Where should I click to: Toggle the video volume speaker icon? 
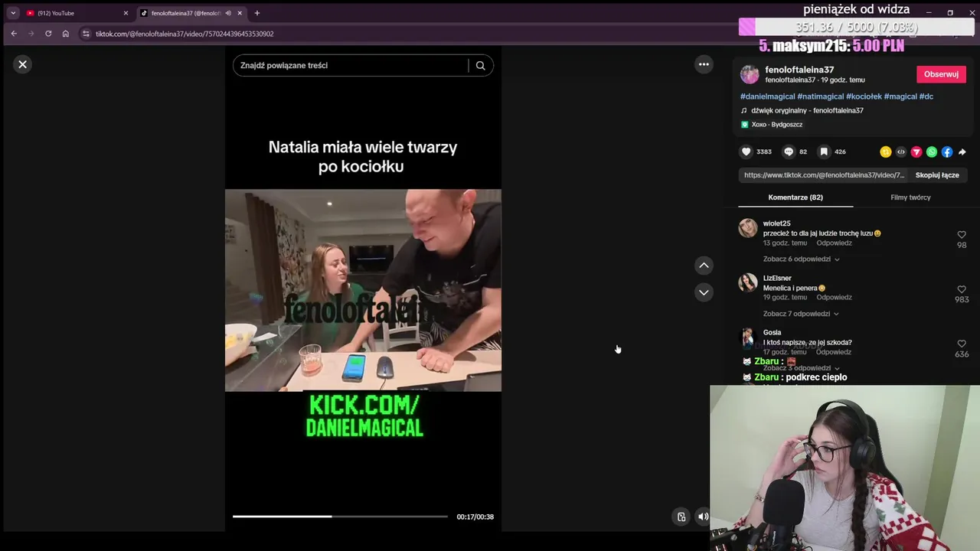(703, 517)
